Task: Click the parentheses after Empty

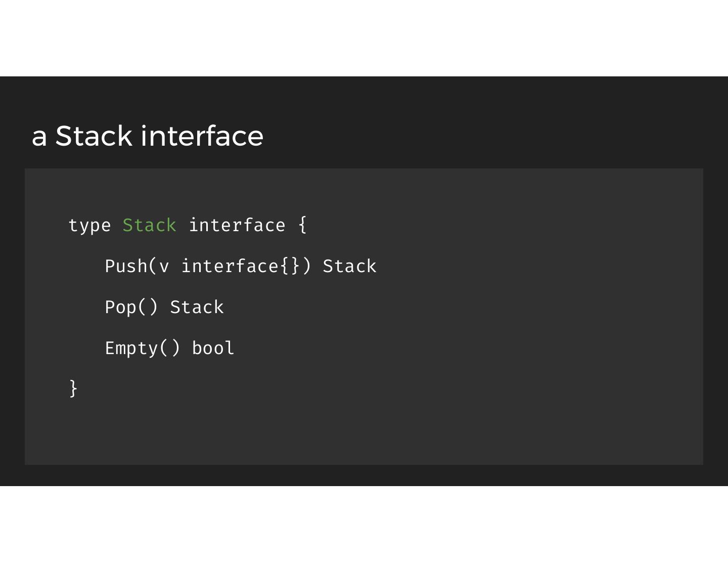Action: click(170, 348)
